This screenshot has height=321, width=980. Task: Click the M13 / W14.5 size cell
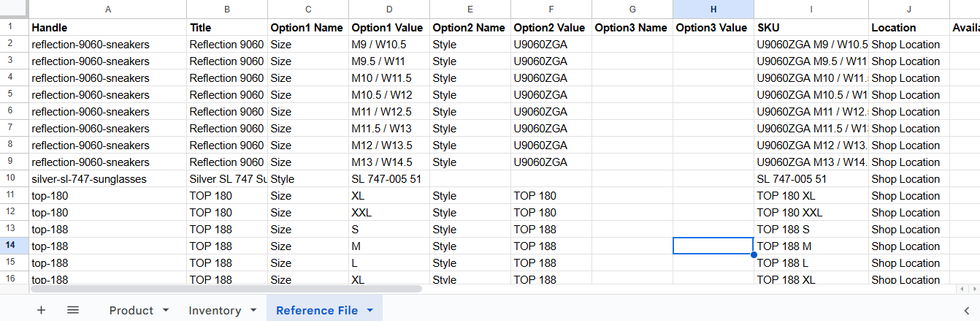click(388, 162)
